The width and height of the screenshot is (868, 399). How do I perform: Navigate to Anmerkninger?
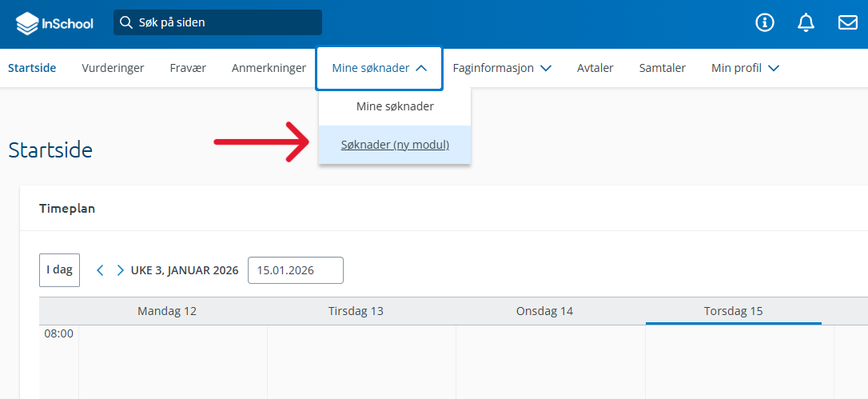tap(269, 68)
